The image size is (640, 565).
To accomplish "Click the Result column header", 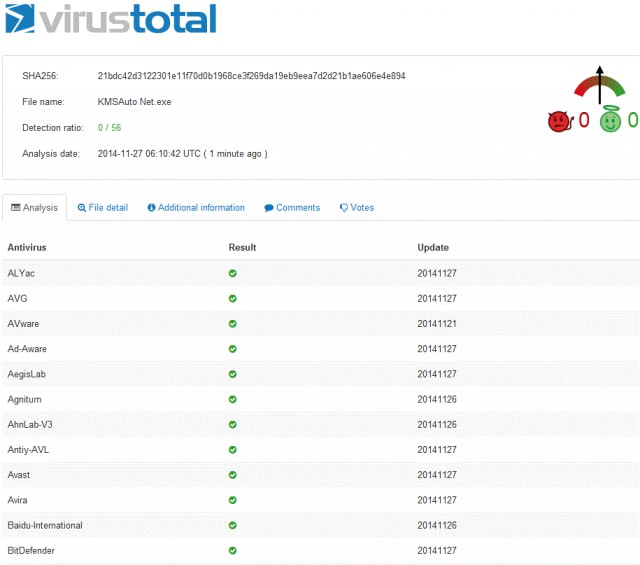I will tap(242, 247).
